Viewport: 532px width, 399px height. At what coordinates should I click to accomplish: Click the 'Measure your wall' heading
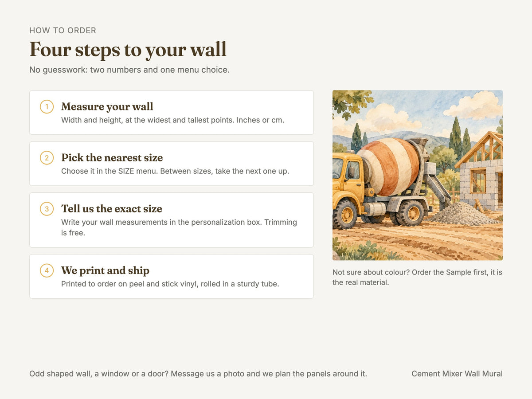click(107, 107)
